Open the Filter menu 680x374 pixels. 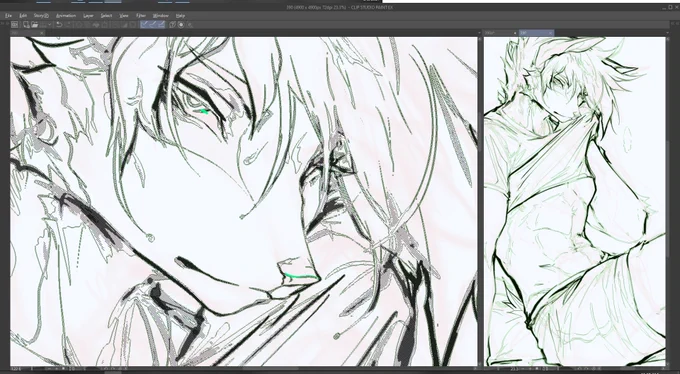tap(141, 16)
